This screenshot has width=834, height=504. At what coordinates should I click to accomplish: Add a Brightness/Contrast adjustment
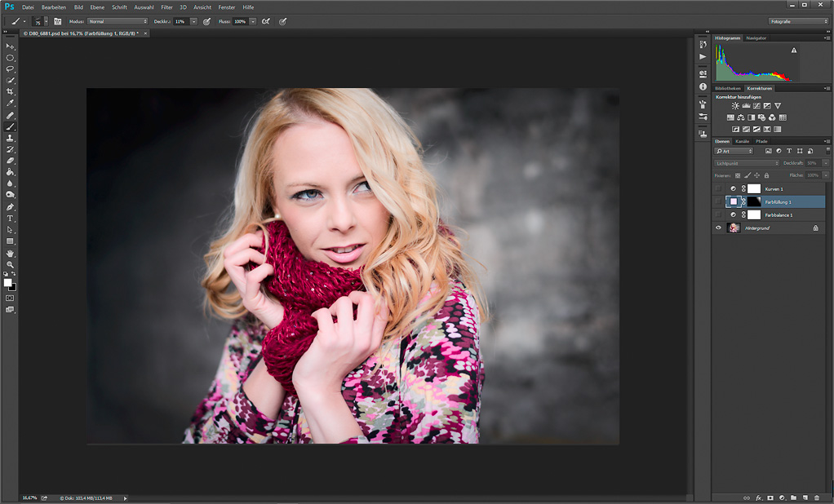click(735, 106)
